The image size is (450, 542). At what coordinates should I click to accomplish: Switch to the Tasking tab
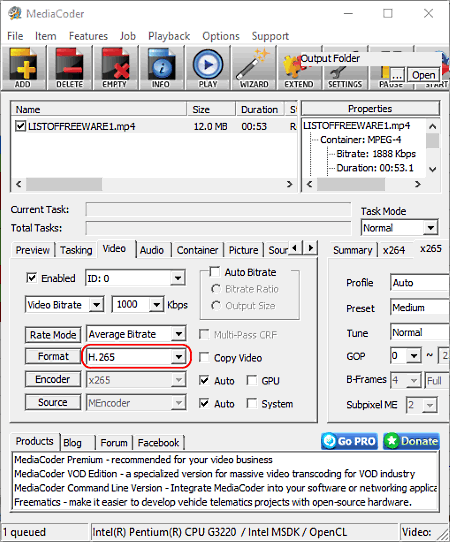coord(76,250)
